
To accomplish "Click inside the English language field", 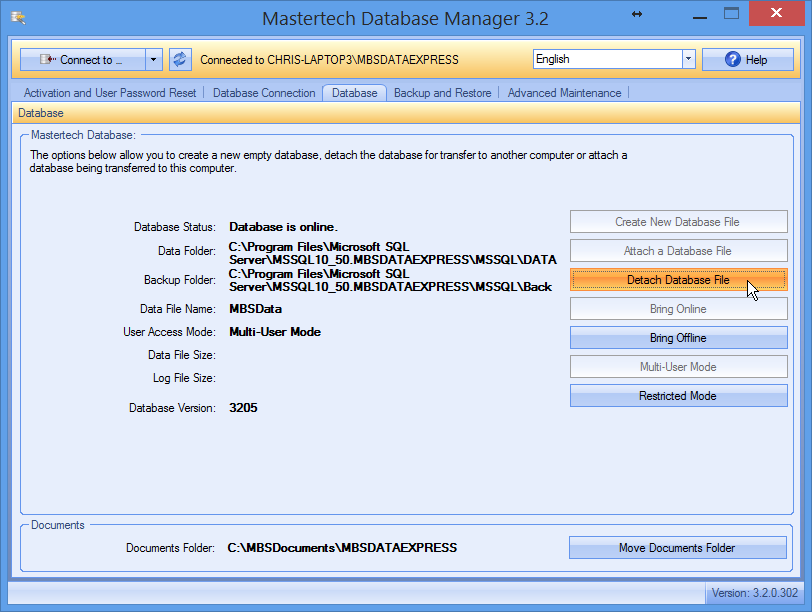I will coord(608,59).
